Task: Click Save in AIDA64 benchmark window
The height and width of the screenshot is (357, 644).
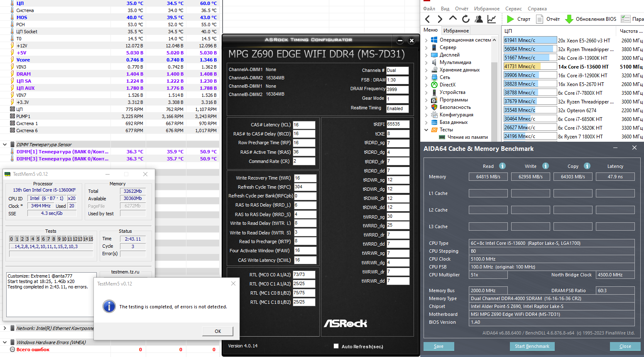Action: coord(438,346)
